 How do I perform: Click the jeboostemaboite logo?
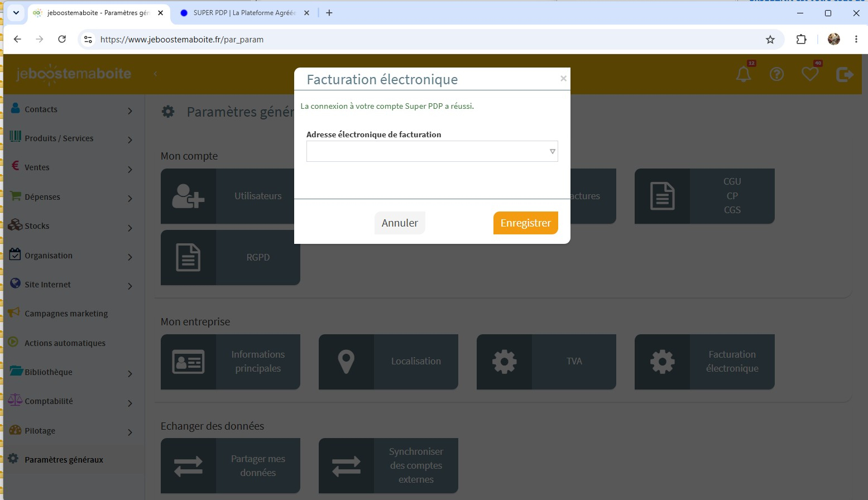pos(74,74)
